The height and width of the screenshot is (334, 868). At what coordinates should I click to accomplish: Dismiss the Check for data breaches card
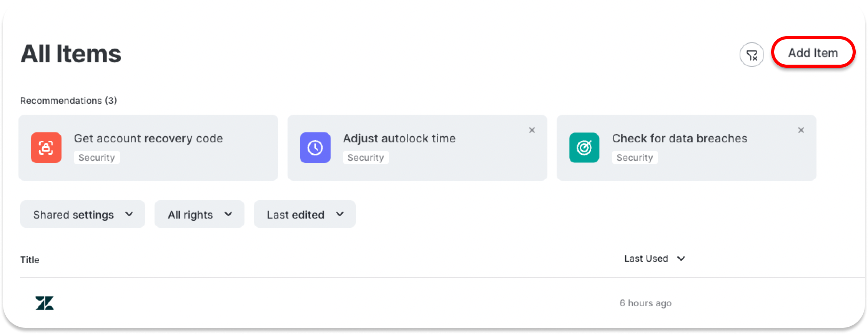tap(801, 130)
